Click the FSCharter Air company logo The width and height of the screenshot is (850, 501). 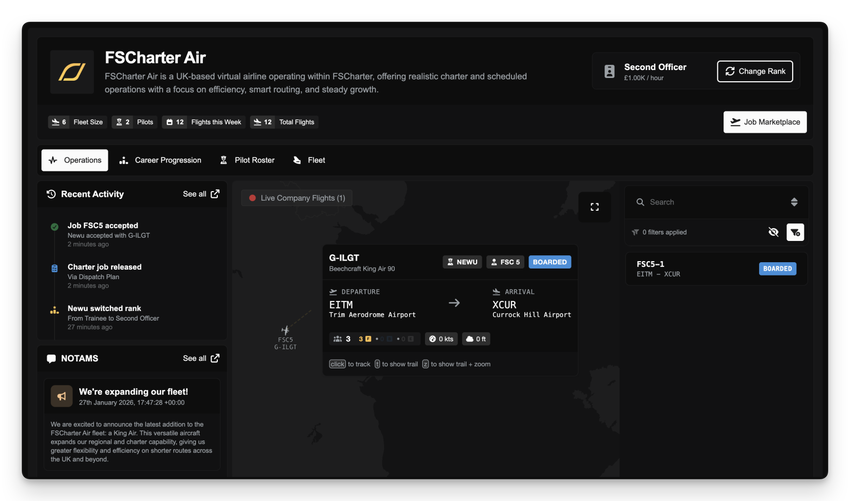point(72,72)
